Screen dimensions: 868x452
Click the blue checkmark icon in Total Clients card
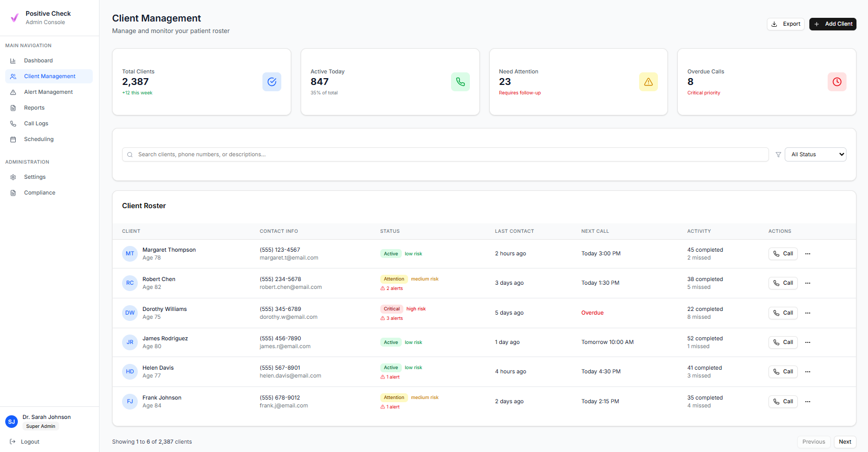pyautogui.click(x=271, y=82)
